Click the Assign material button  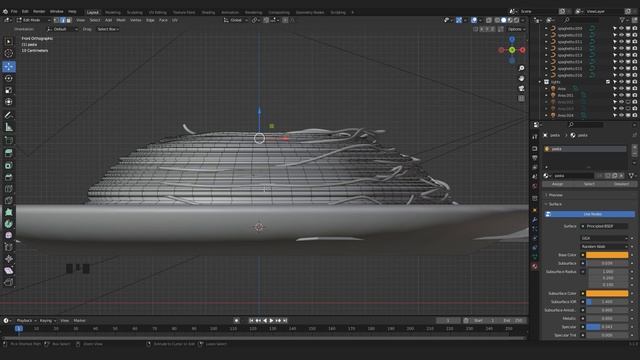tap(558, 184)
